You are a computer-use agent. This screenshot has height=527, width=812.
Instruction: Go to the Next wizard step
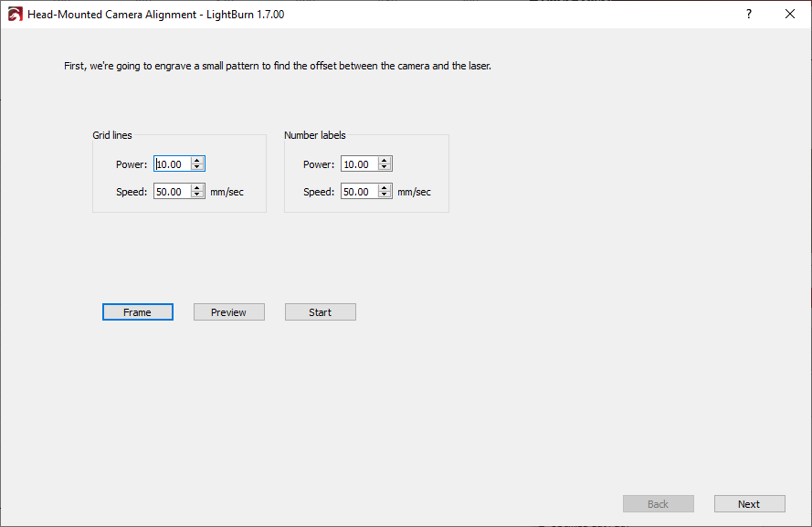749,504
